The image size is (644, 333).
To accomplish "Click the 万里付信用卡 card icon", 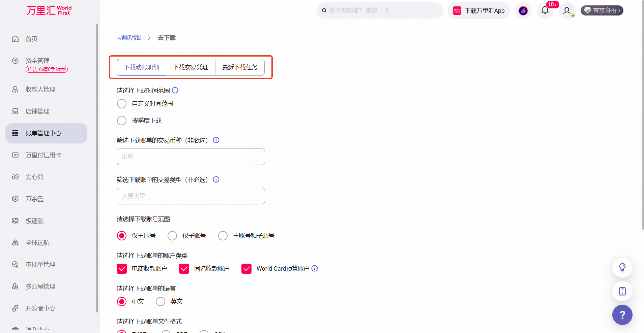I will point(15,155).
